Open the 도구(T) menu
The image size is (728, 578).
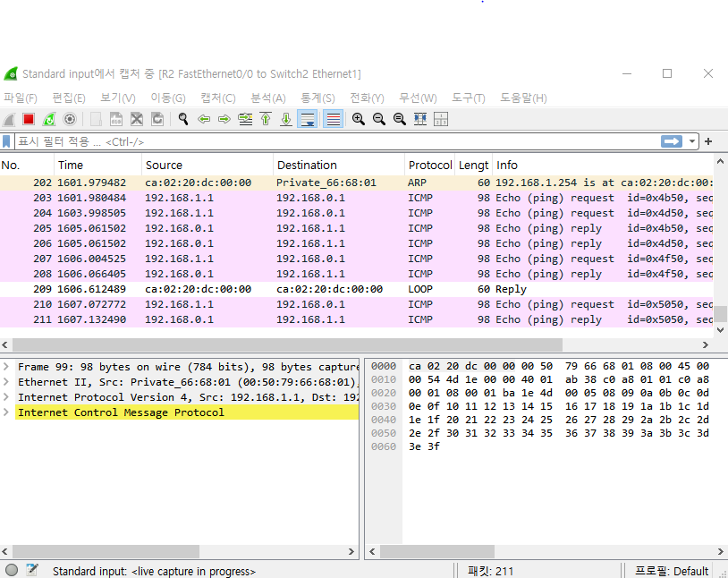tap(469, 98)
